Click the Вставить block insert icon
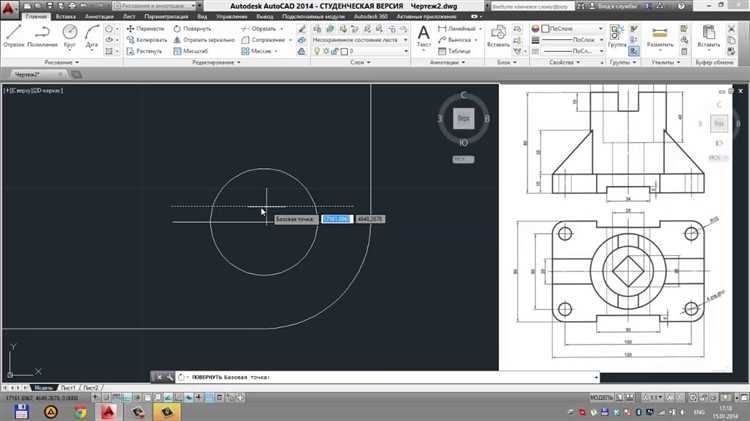 coord(497,35)
